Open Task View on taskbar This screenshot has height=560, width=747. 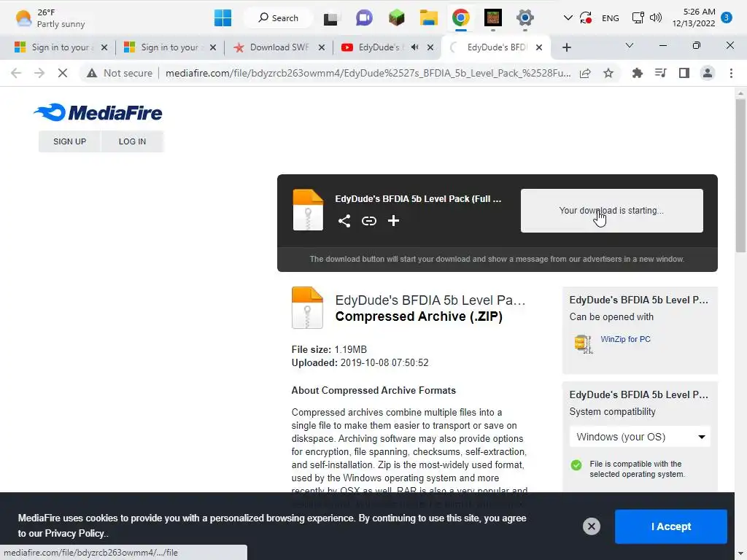[330, 18]
